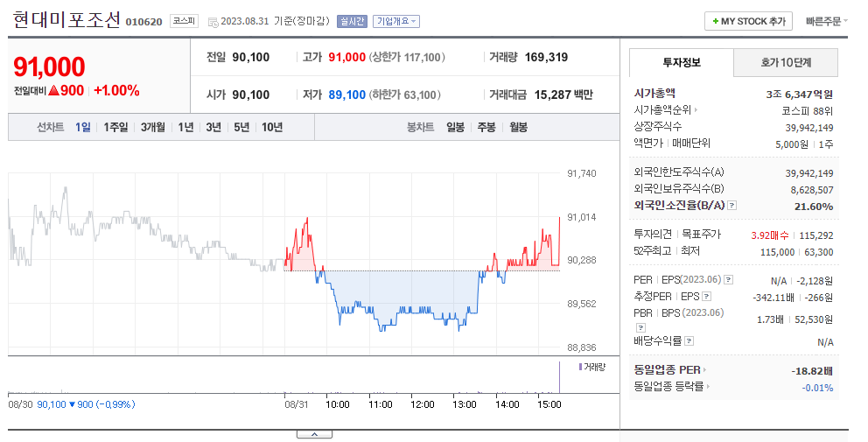The image size is (868, 442).
Task: Collapse chart using bottom up-arrow handle
Action: pyautogui.click(x=314, y=434)
